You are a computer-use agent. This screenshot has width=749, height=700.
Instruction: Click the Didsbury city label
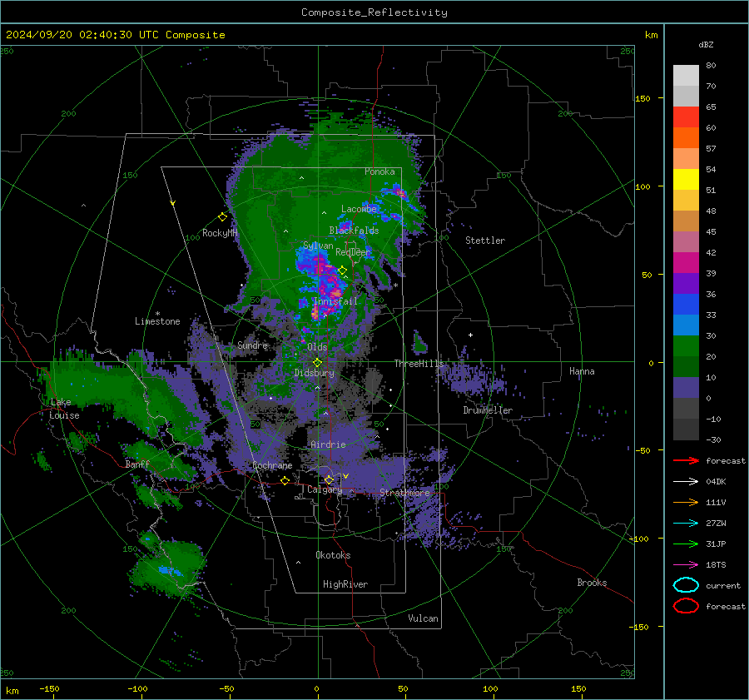[314, 373]
